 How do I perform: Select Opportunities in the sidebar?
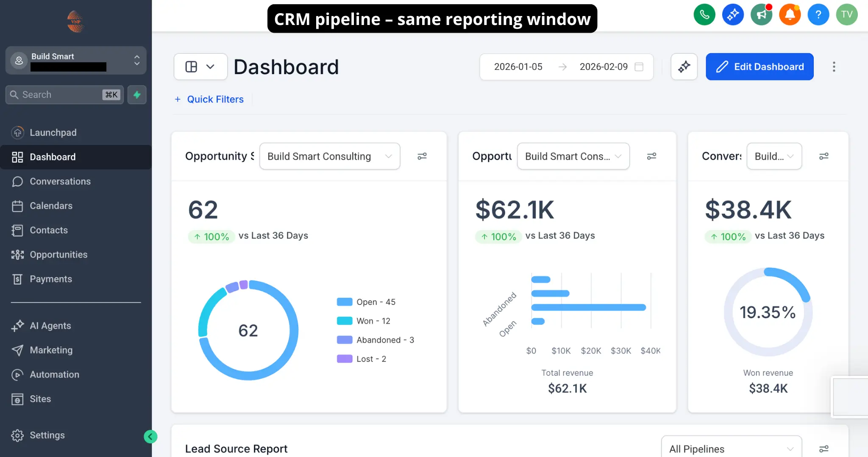pos(58,255)
